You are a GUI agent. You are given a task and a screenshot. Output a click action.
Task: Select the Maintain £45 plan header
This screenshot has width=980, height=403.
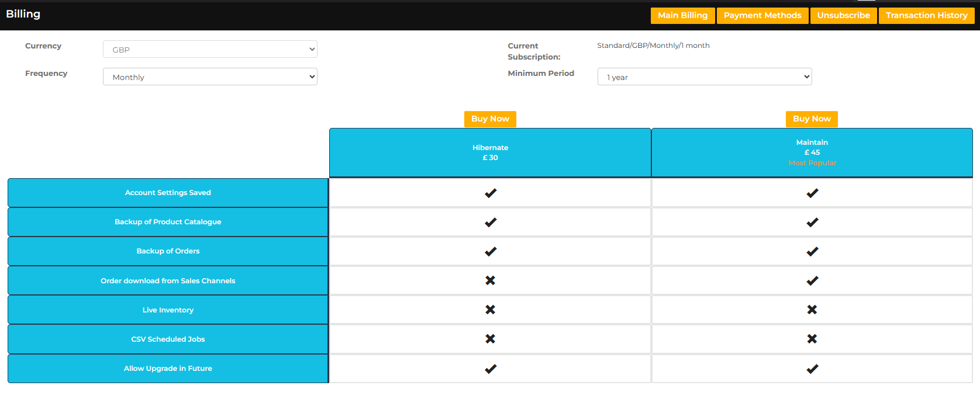[x=812, y=152]
